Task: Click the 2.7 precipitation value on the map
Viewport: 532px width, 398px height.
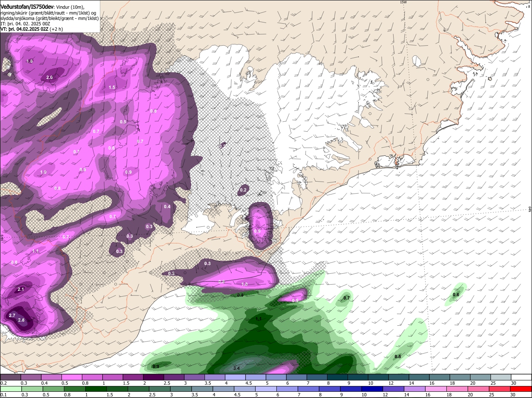Action: (x=12, y=316)
